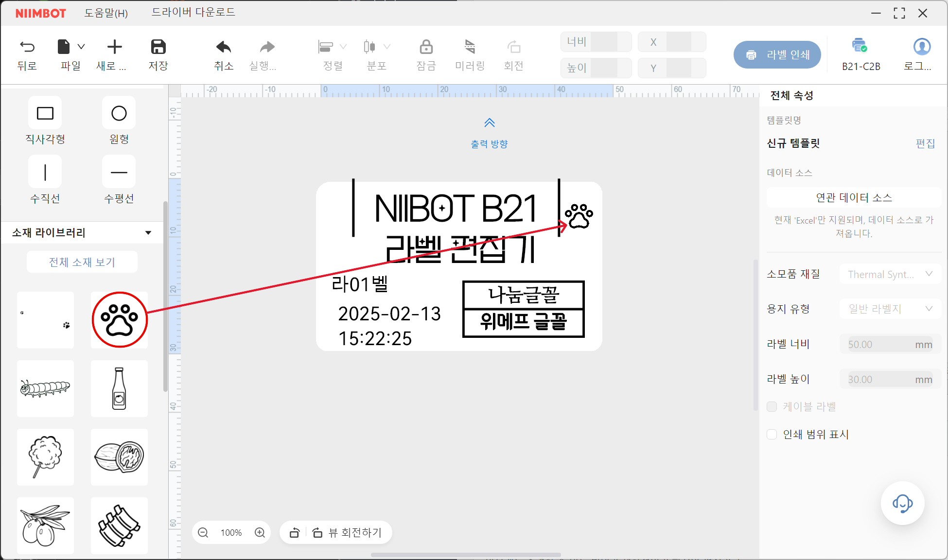
Task: Open the 도움말(H) menu
Action: click(106, 13)
